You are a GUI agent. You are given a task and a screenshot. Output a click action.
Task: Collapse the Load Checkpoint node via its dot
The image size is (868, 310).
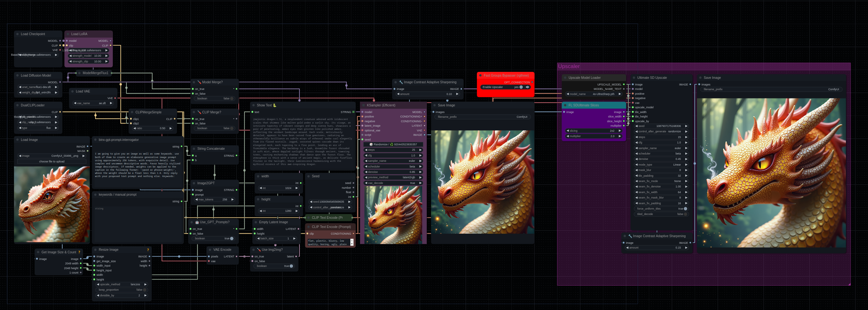[x=17, y=34]
